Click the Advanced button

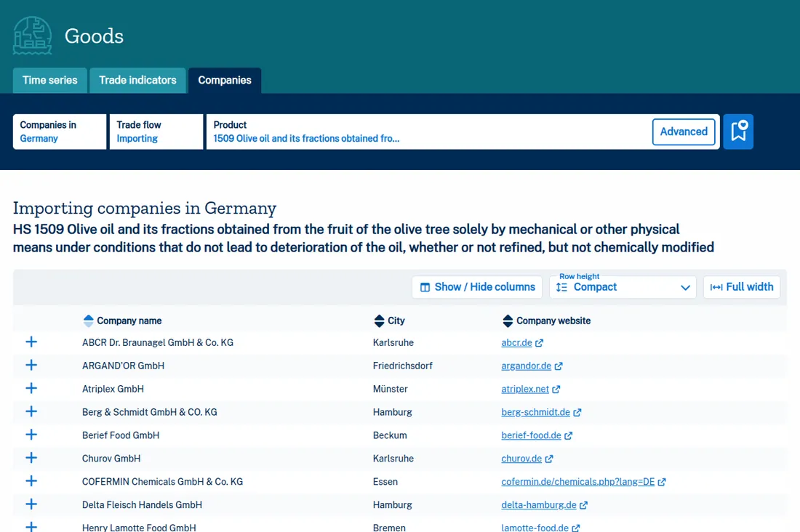684,132
